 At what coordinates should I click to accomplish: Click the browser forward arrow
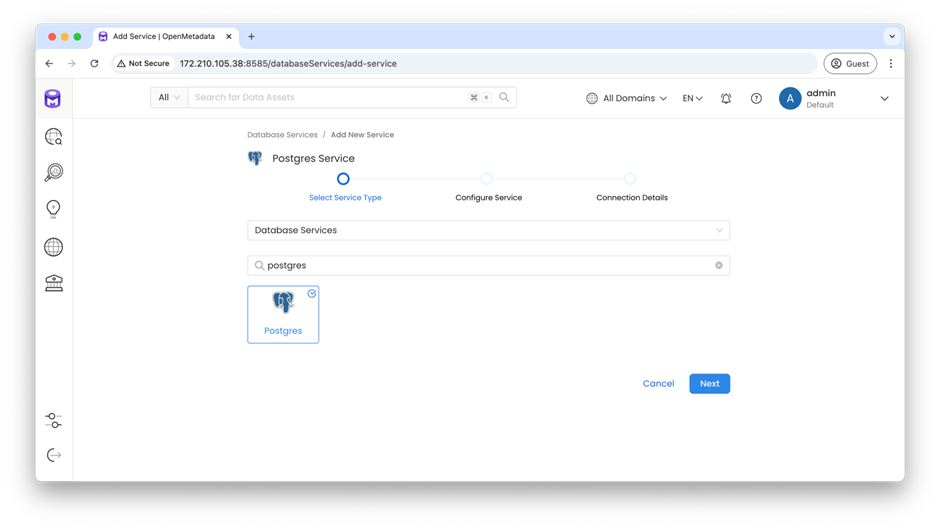[71, 64]
